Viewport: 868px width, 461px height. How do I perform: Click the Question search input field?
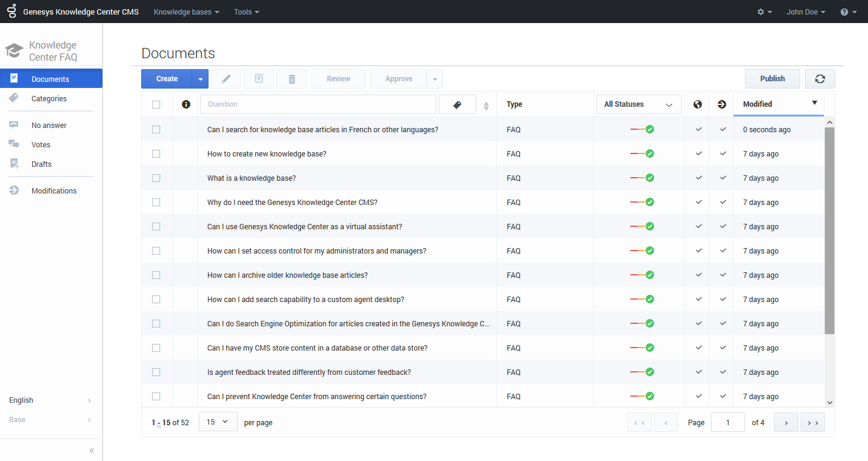(318, 104)
